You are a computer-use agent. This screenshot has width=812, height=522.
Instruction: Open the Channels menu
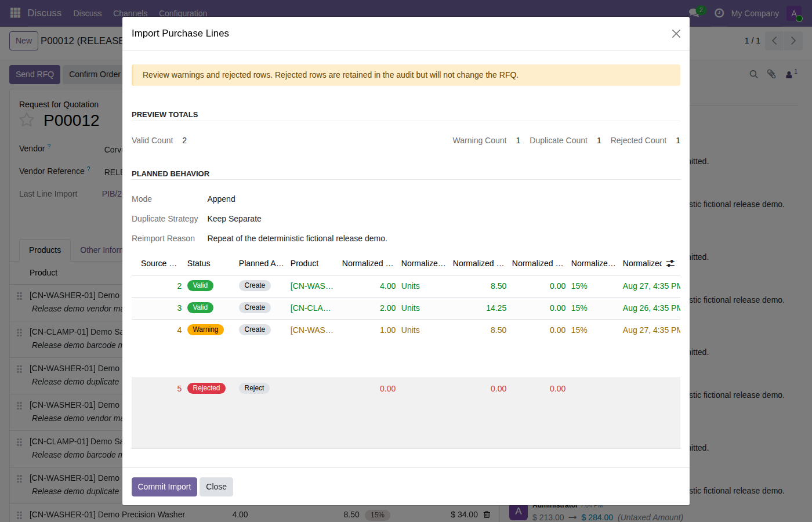[130, 13]
